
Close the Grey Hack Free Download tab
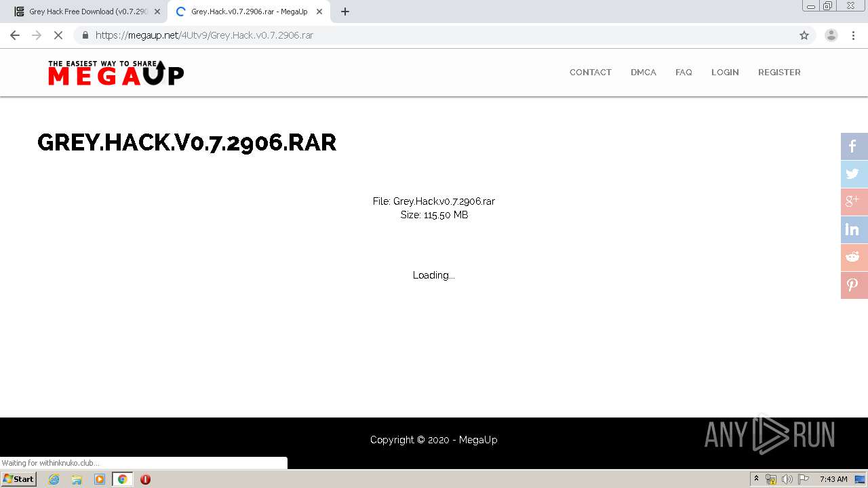[x=157, y=12]
